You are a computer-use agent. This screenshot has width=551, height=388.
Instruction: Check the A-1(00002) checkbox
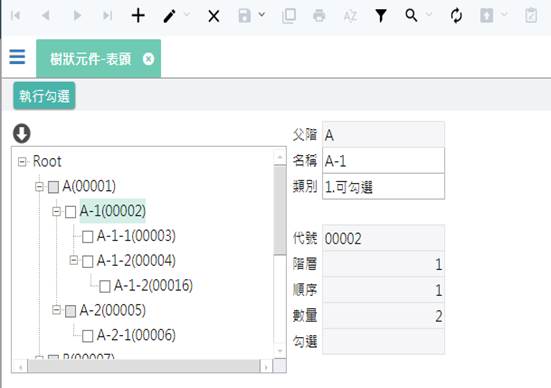(70, 212)
